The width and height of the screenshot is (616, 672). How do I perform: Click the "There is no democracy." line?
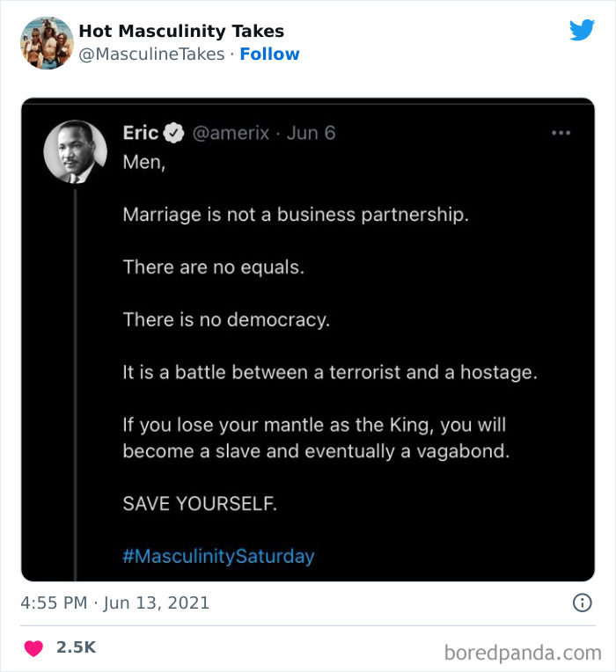226,320
